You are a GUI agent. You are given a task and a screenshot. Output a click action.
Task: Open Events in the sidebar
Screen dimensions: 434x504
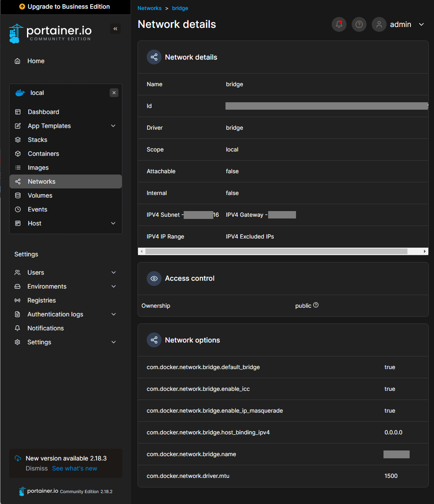coord(66,210)
